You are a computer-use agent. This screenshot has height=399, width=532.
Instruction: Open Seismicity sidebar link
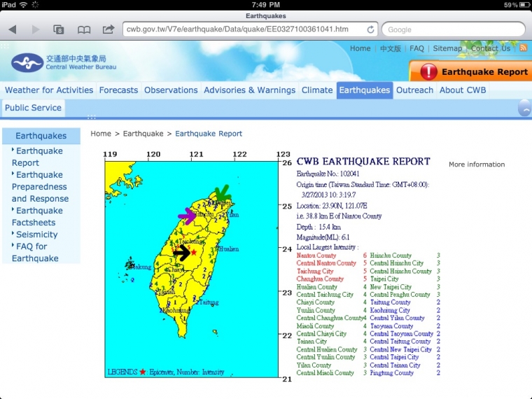[36, 234]
